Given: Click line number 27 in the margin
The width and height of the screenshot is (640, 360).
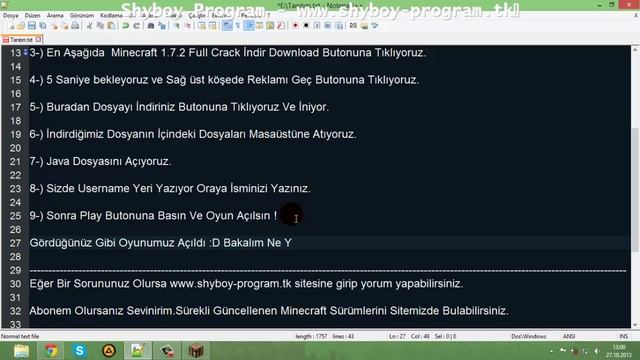Looking at the screenshot, I should pyautogui.click(x=15, y=243).
